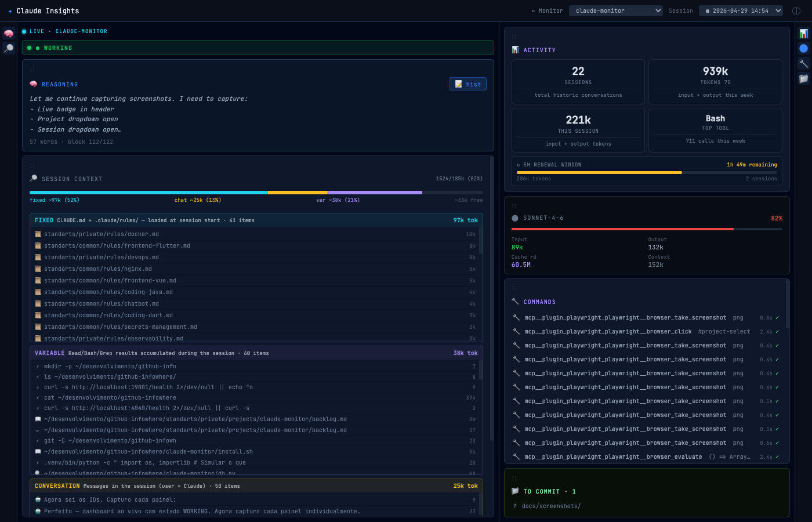Viewport: 812px width, 522px height.
Task: Click the Session Context panel scrollbar
Action: [x=492, y=299]
